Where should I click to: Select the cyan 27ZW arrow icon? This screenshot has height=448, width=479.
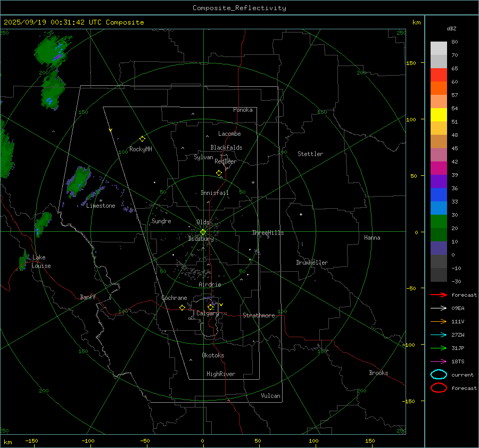point(439,335)
